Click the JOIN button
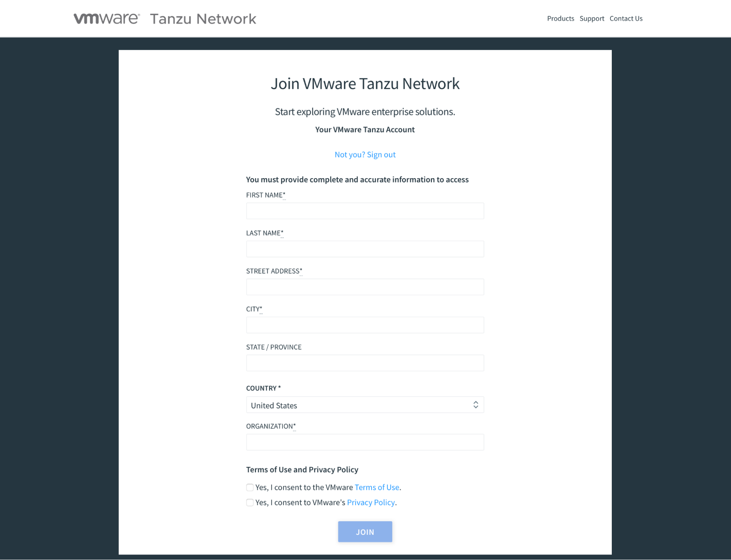The image size is (731, 560). point(365,532)
